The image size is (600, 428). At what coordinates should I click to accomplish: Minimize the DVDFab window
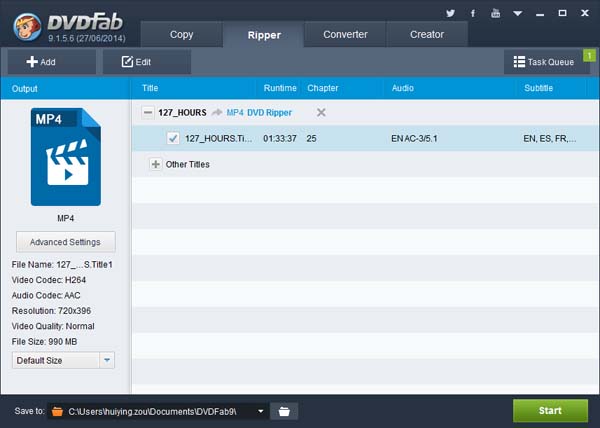pyautogui.click(x=540, y=14)
